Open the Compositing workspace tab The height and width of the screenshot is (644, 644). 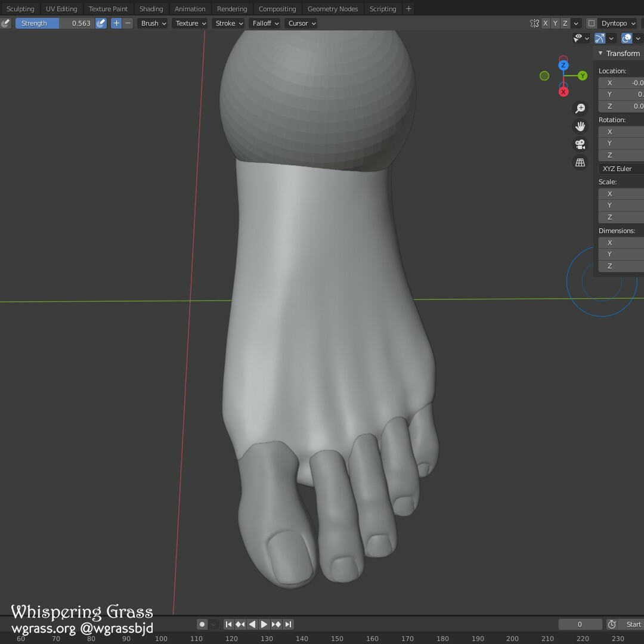pyautogui.click(x=277, y=8)
